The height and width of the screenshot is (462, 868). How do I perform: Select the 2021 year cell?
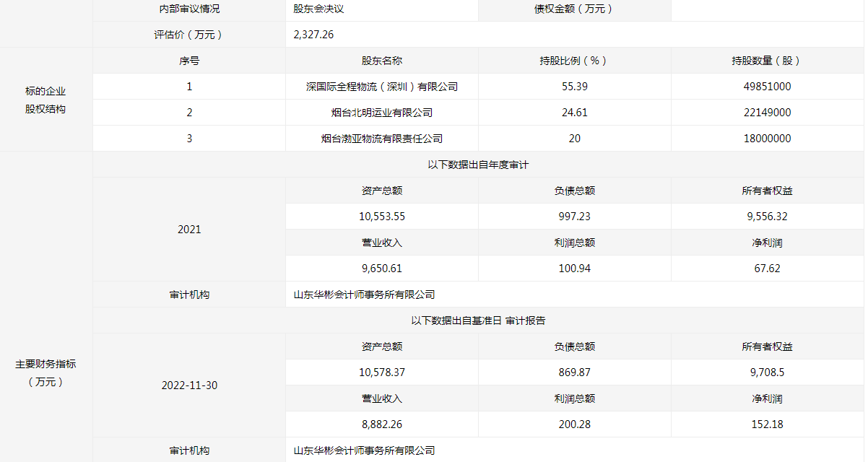[x=189, y=230]
